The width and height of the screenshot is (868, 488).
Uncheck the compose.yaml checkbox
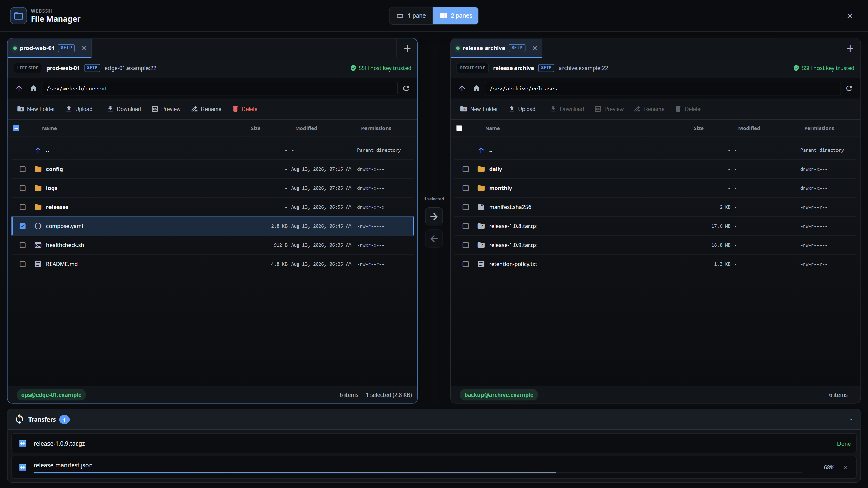[x=23, y=226]
